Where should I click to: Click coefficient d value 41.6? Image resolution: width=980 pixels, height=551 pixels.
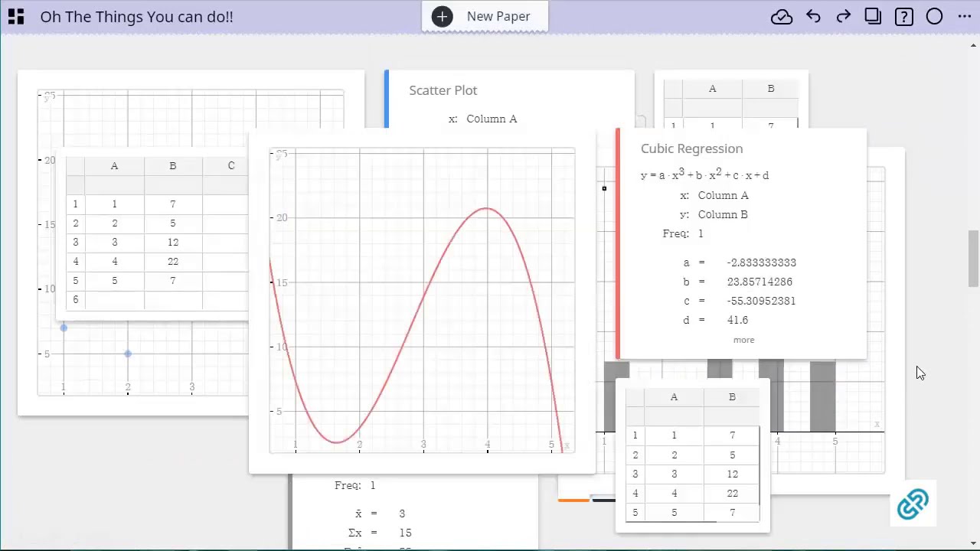click(x=737, y=320)
